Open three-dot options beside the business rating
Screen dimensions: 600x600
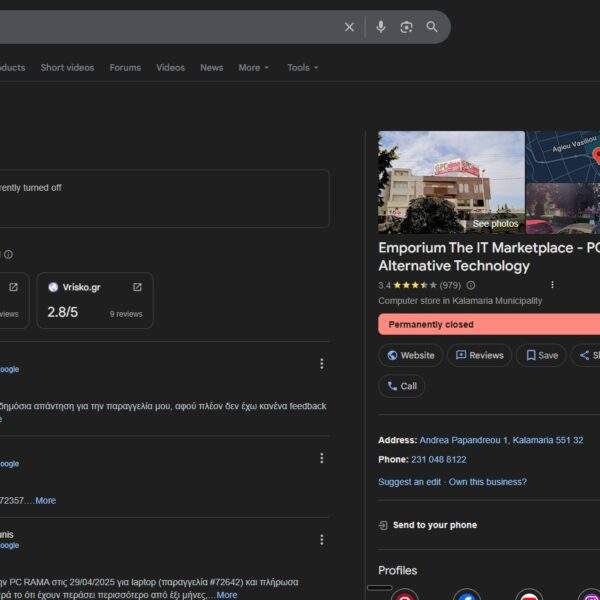click(x=552, y=285)
